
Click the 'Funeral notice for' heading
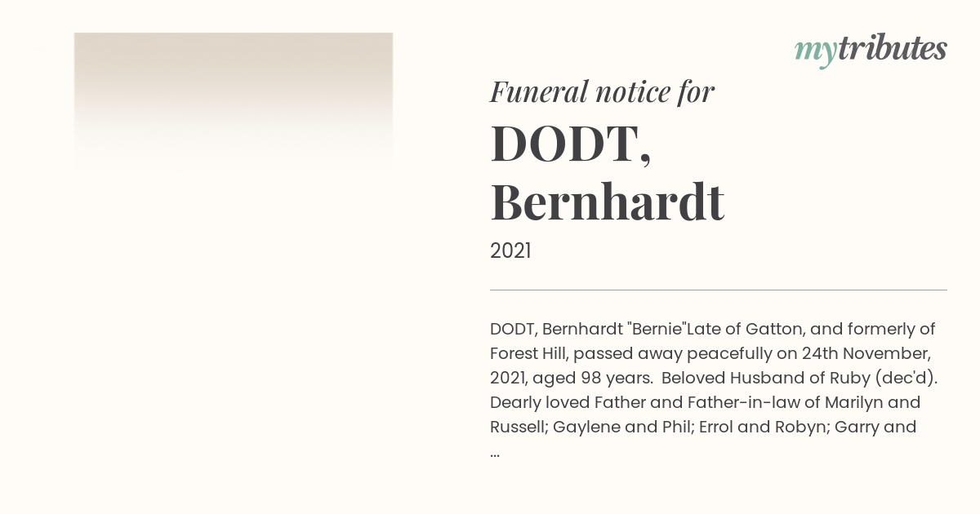click(x=602, y=91)
